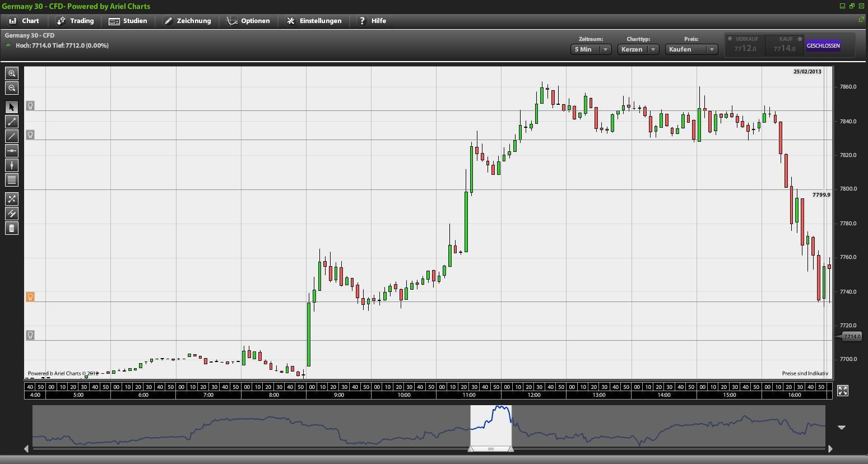Click the zoom out magnifier tool

pyautogui.click(x=12, y=88)
